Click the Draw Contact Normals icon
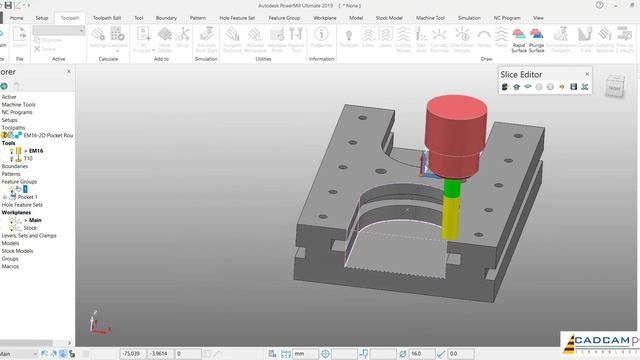This screenshot has width=640, height=360. (x=439, y=40)
